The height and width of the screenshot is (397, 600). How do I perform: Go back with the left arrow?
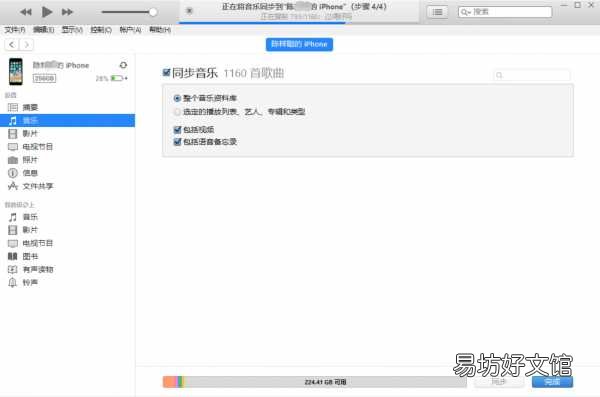[x=12, y=45]
